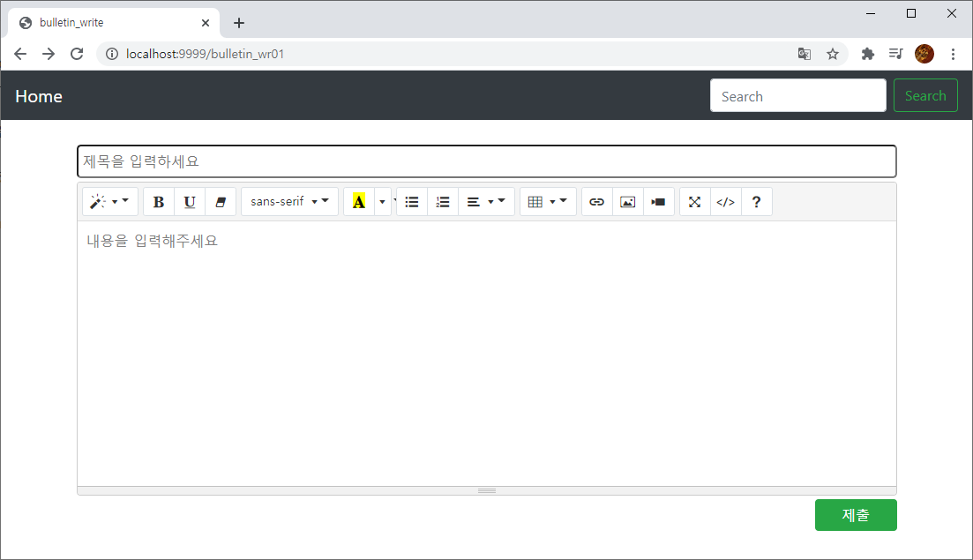Close the bulletin_write tab

tap(206, 23)
